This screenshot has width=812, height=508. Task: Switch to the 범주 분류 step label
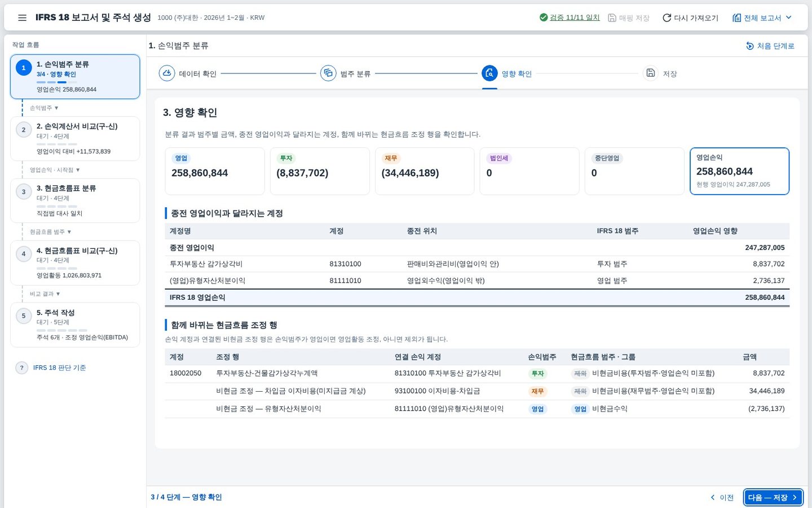click(x=355, y=74)
